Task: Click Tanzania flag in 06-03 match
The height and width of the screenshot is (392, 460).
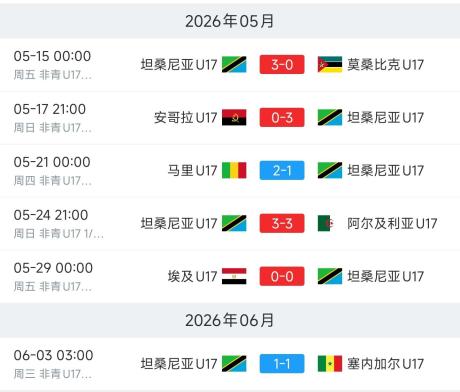Action: point(234,363)
